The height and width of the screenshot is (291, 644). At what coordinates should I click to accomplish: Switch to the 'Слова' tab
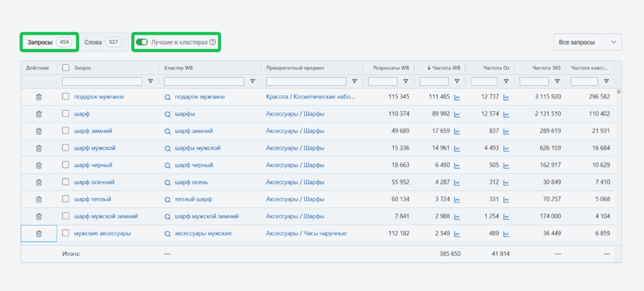click(x=102, y=42)
